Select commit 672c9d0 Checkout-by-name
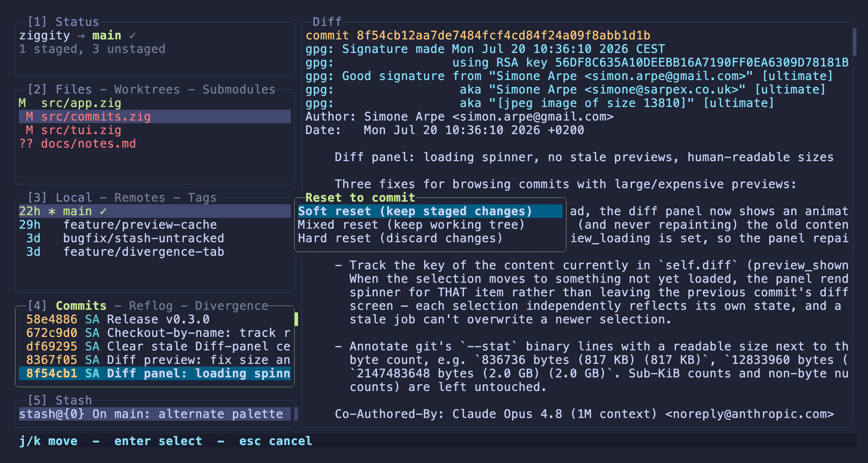The width and height of the screenshot is (868, 463). tap(155, 332)
